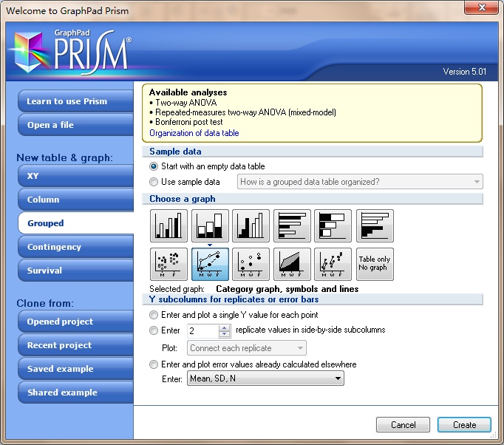Open Learn to use Prism tab
The width and height of the screenshot is (504, 445).
click(x=76, y=101)
